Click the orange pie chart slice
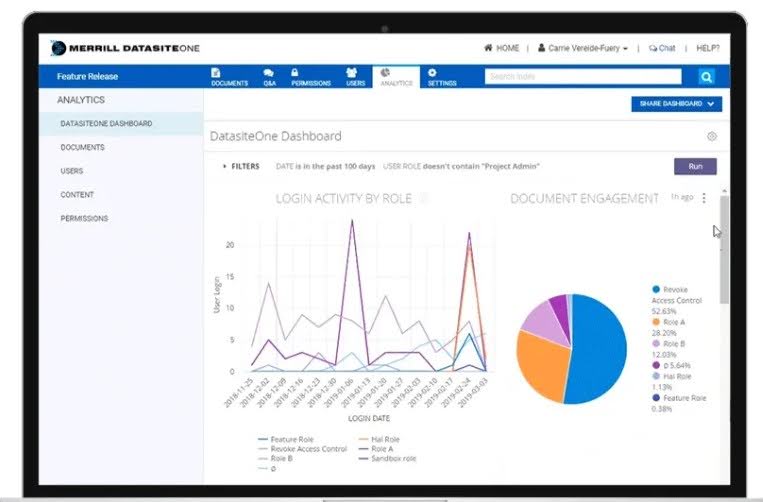This screenshot has width=763, height=502. 543,365
